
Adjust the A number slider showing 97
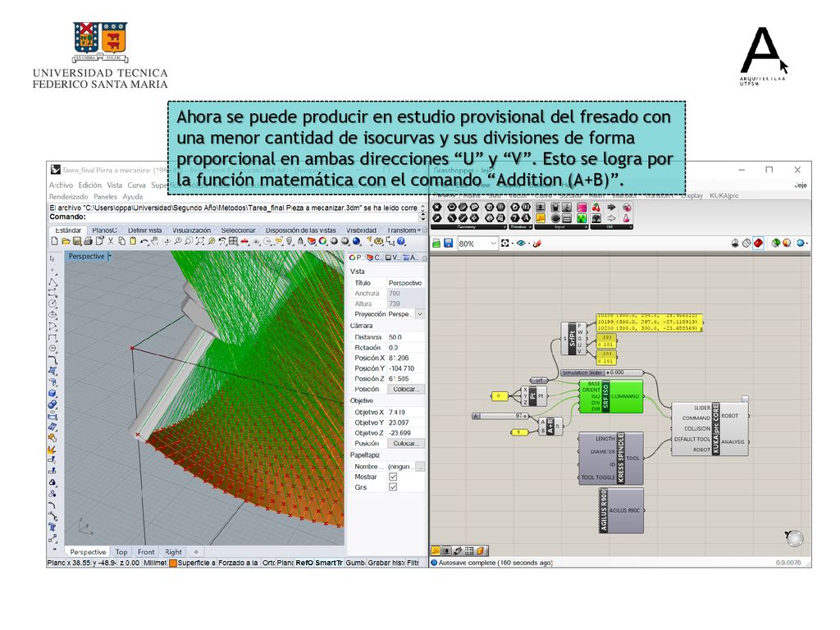[x=500, y=416]
